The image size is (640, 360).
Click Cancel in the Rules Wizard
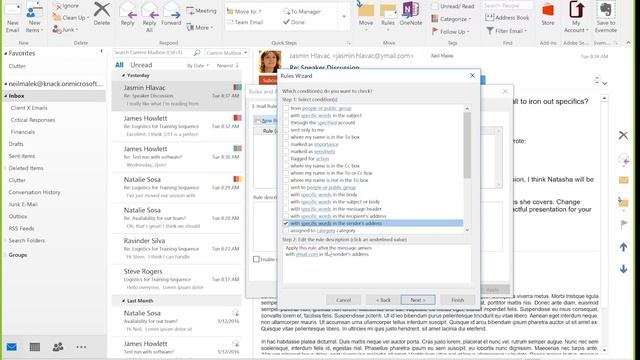click(343, 300)
